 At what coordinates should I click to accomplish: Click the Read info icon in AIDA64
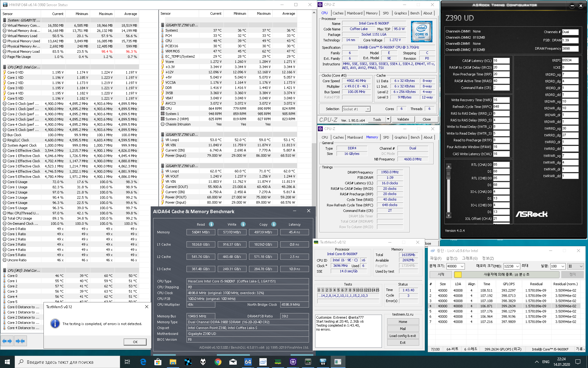pos(211,224)
